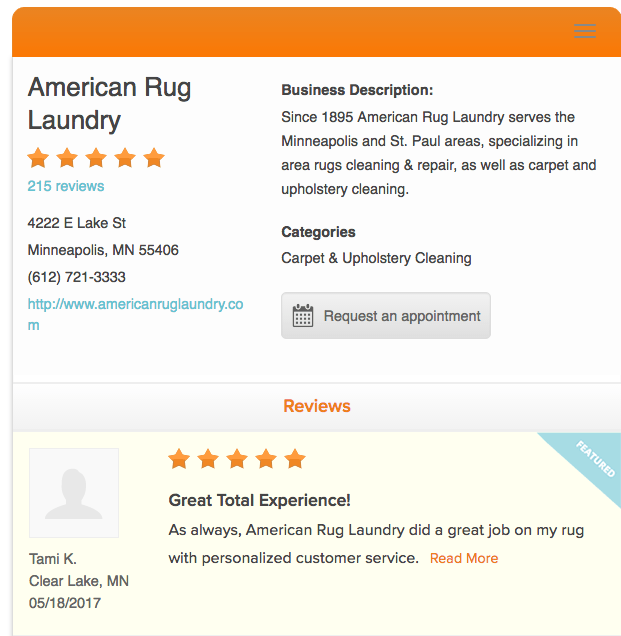Screen dimensions: 621x636
Task: Expand review with Read More
Action: [x=464, y=558]
